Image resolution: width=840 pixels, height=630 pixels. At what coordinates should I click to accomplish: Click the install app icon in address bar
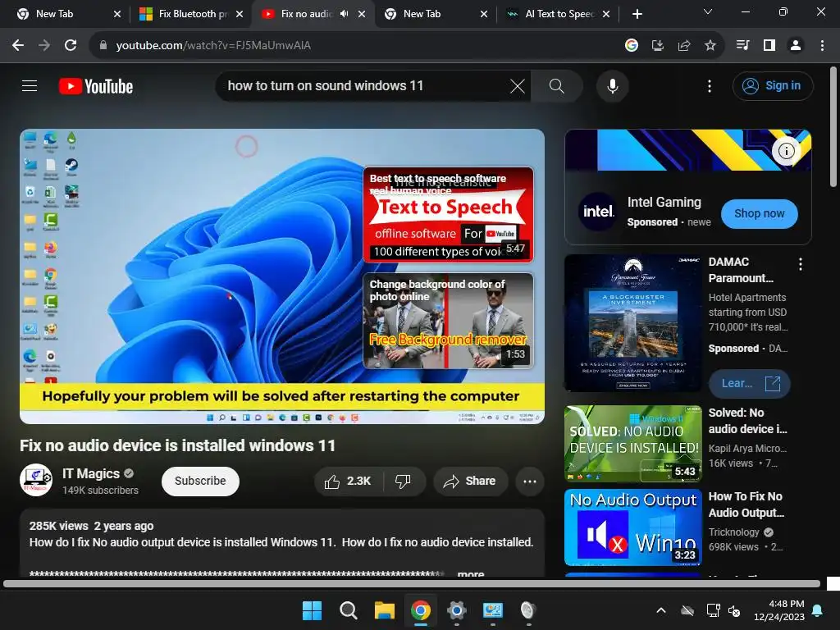click(x=657, y=46)
